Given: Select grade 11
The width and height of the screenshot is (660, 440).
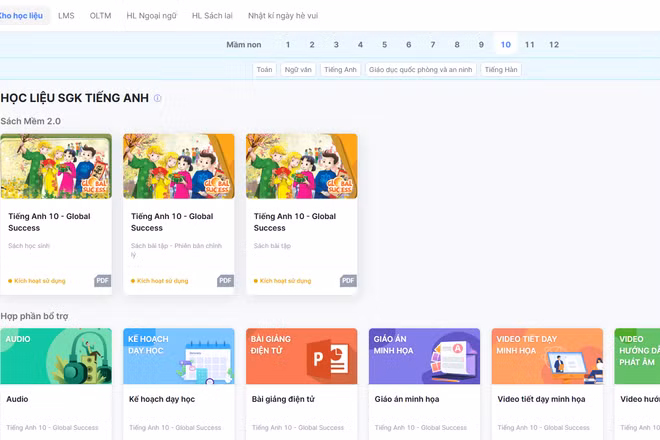Looking at the screenshot, I should pyautogui.click(x=530, y=45).
